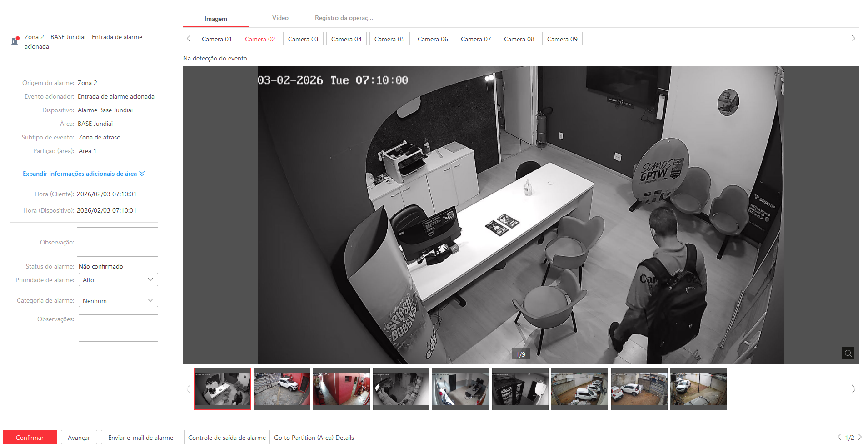The height and width of the screenshot is (448, 868).
Task: Select the second thumbnail with white car
Action: 282,388
